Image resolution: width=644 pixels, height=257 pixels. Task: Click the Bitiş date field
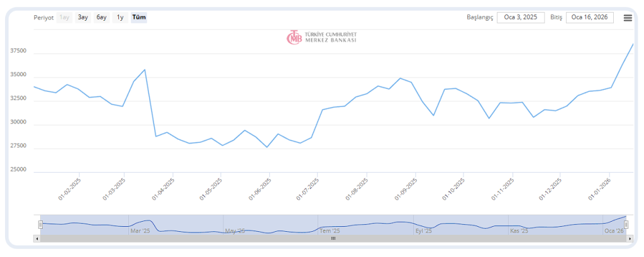click(589, 18)
